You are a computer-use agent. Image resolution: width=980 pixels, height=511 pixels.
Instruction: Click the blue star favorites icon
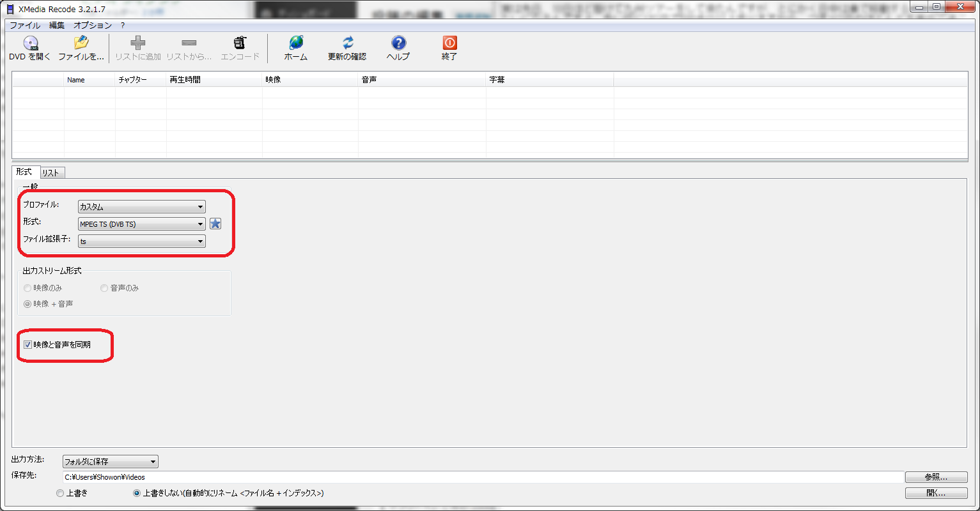[215, 224]
